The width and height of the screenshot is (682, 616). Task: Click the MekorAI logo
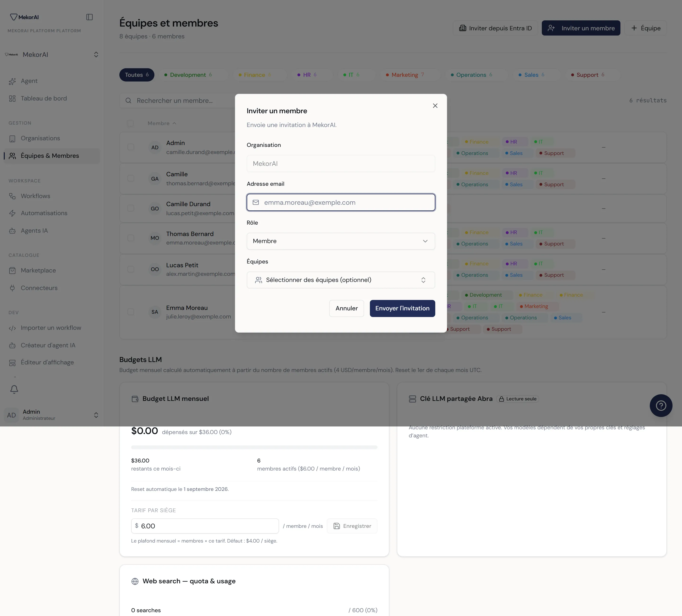coord(24,17)
